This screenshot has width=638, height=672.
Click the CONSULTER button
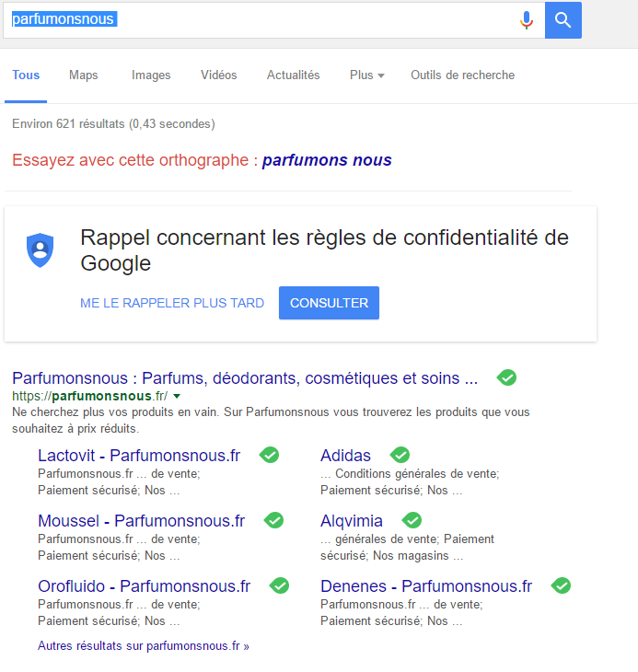click(x=329, y=303)
